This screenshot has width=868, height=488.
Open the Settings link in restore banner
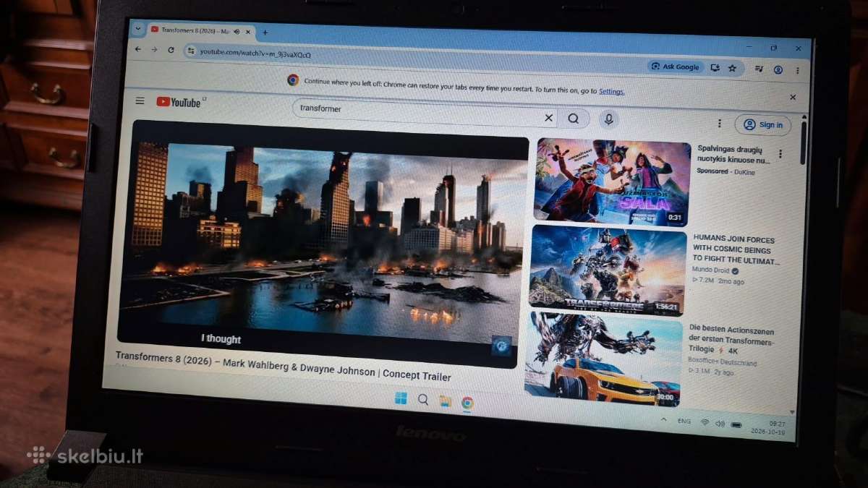[611, 91]
